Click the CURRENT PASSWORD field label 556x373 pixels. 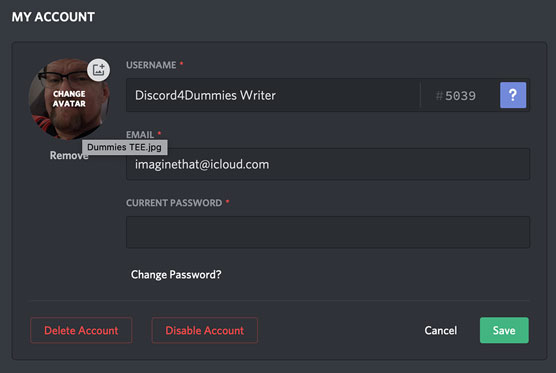(x=174, y=203)
